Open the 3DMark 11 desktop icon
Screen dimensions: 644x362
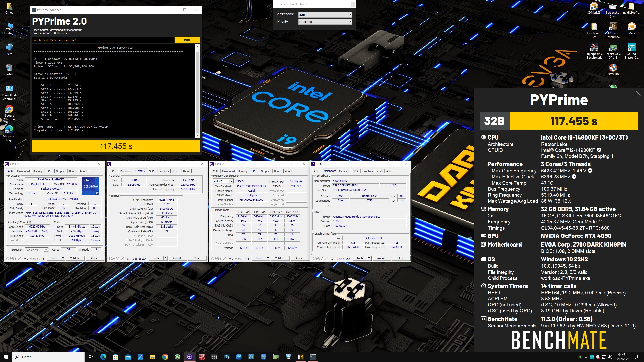tap(632, 29)
